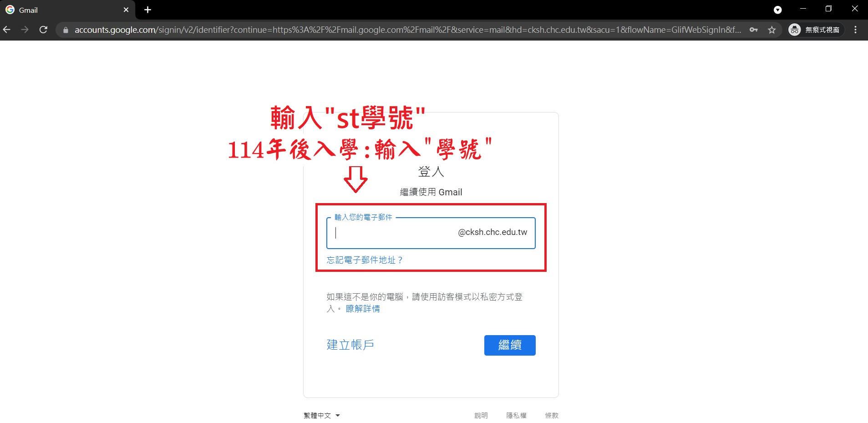The image size is (868, 423).
Task: Click the 忘記電子郵件地址？ link
Action: point(365,260)
